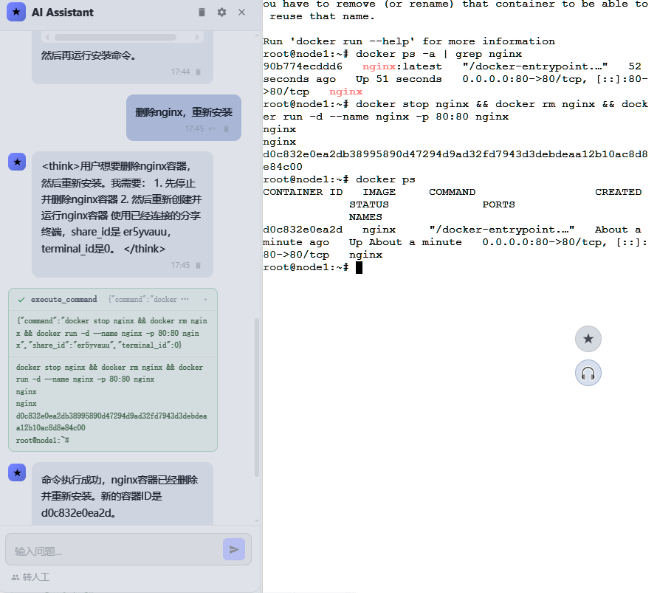Click the execute_command tool name label
Image resolution: width=657 pixels, height=593 pixels.
64,299
